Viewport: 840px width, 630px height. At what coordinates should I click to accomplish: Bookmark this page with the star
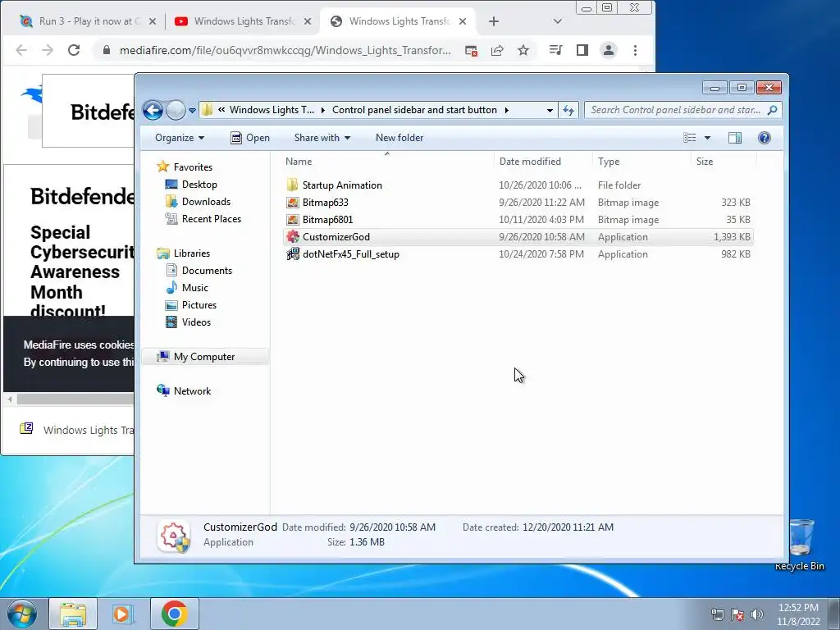(523, 50)
